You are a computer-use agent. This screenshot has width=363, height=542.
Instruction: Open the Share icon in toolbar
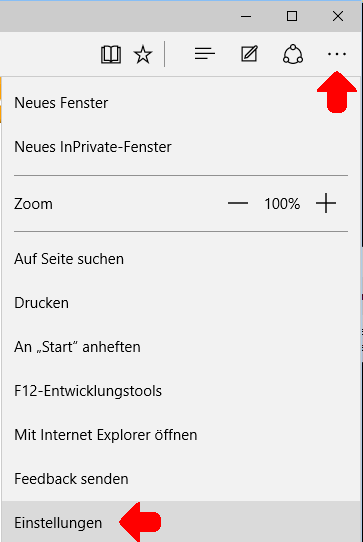[x=293, y=54]
